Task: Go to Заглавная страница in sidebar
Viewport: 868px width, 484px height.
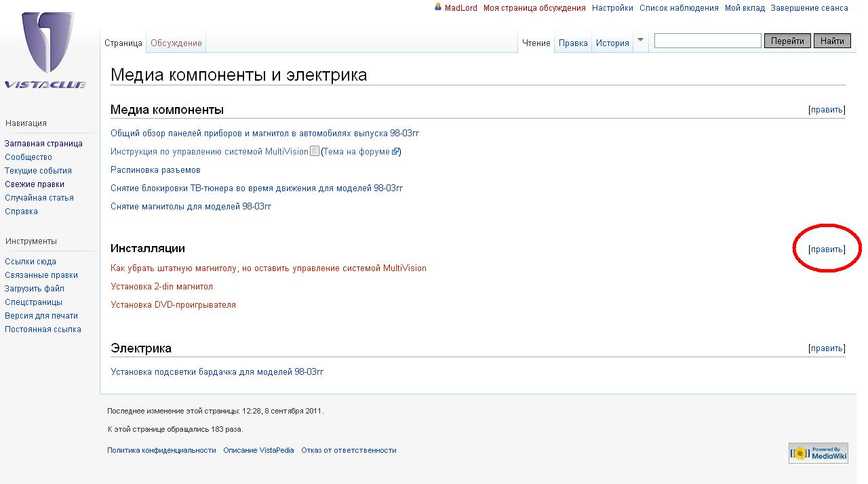Action: click(43, 144)
